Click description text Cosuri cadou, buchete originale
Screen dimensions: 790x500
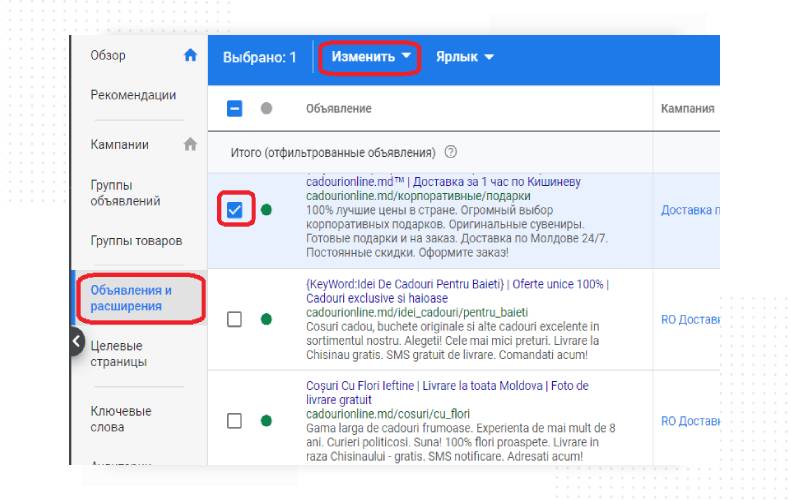point(452,340)
